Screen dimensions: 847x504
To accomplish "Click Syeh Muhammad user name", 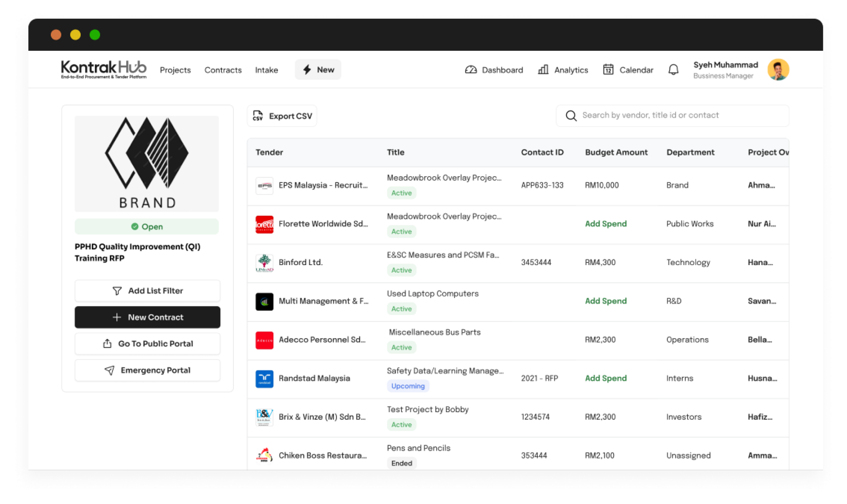I will tap(725, 65).
